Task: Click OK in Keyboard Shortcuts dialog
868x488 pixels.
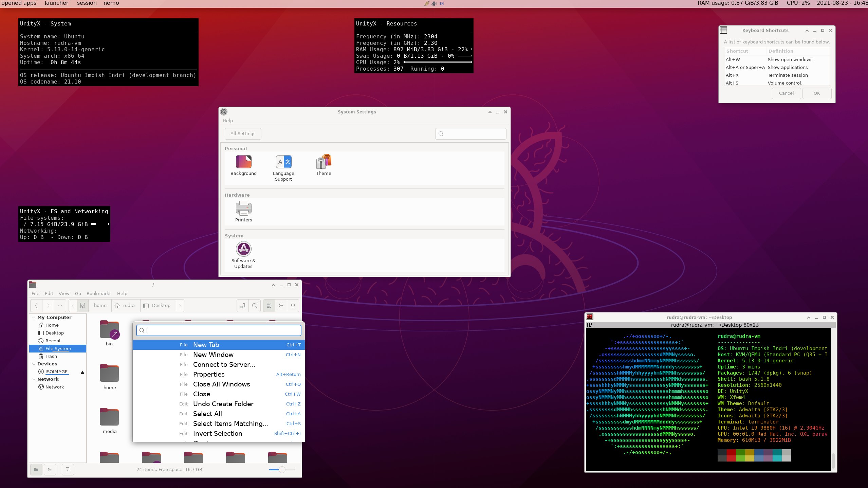Action: (x=816, y=93)
